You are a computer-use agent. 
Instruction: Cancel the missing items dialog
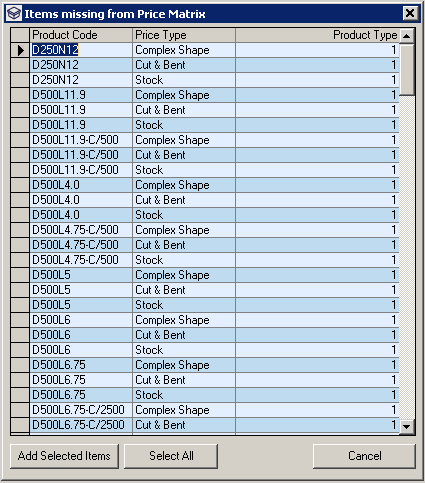364,456
